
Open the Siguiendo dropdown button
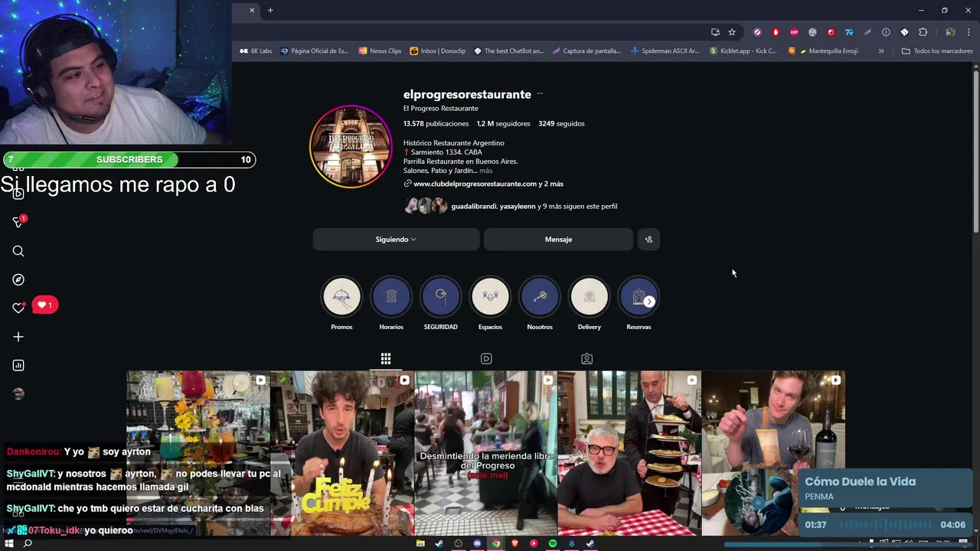tap(396, 240)
